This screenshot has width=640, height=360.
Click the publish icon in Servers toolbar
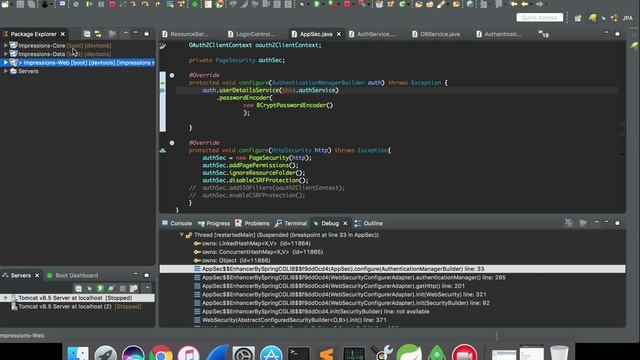(133, 289)
